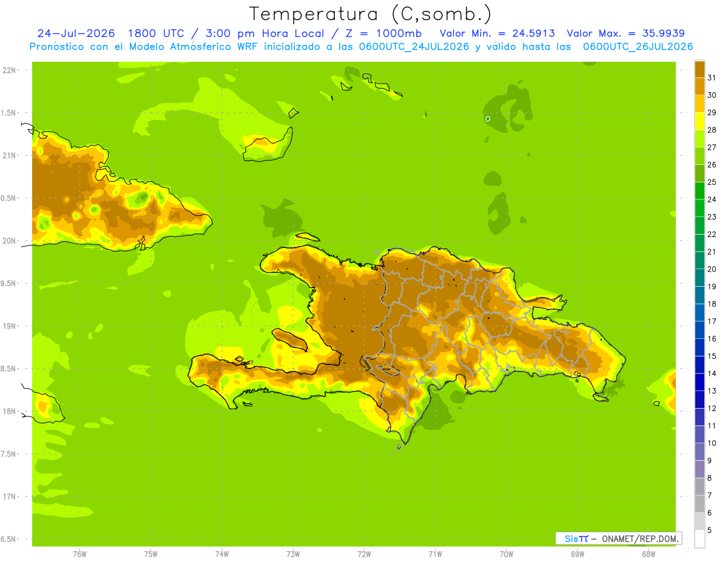
Task: Click the '20' label on the color scale
Action: click(x=712, y=269)
